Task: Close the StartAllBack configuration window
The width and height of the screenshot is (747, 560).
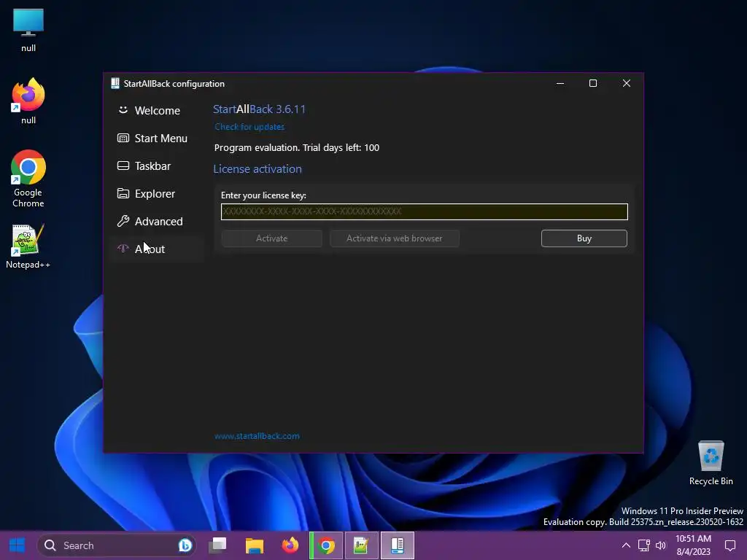Action: click(627, 83)
